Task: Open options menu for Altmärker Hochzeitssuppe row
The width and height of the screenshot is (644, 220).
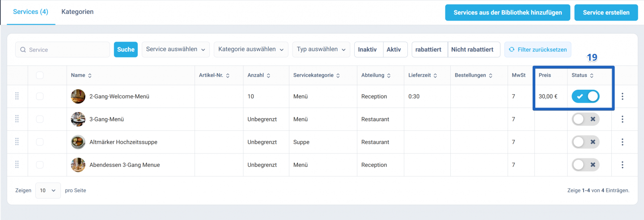Action: (622, 142)
